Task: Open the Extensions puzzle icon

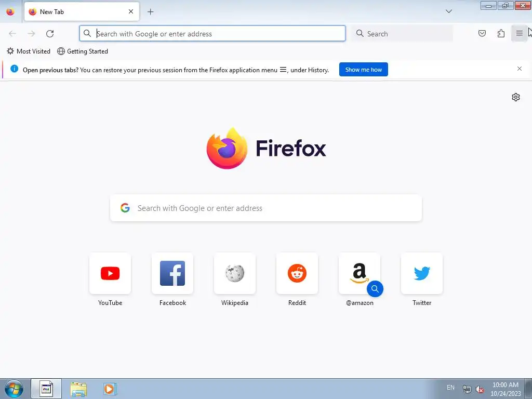Action: pyautogui.click(x=501, y=33)
